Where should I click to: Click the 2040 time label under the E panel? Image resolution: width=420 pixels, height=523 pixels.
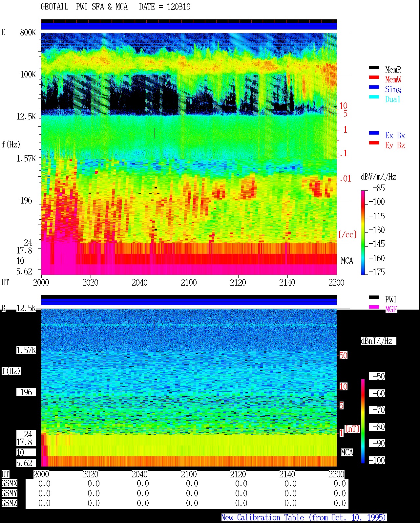pos(139,282)
